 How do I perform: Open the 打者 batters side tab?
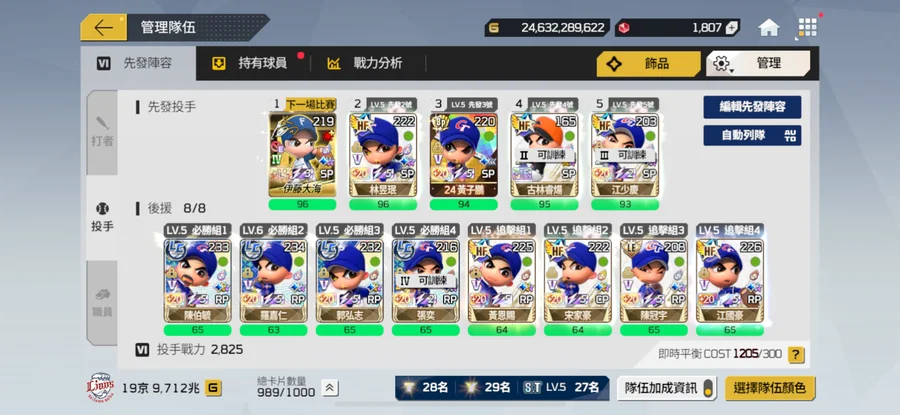102,133
